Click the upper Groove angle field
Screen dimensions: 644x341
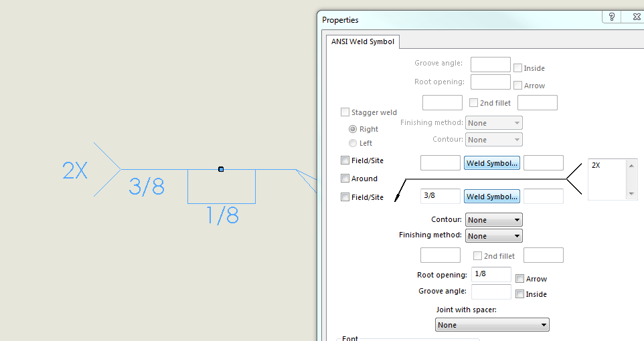[x=491, y=64]
